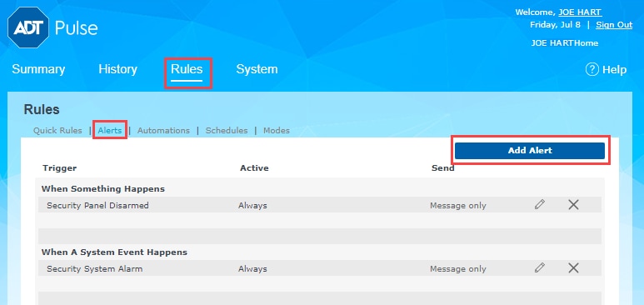Screen dimensions: 644x305
Task: Click the JOE HARTHome site name
Action: pos(564,43)
